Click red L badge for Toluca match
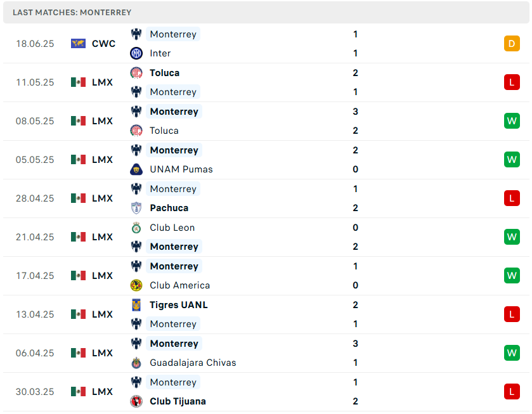Viewport: 532px width, 414px height. [512, 82]
